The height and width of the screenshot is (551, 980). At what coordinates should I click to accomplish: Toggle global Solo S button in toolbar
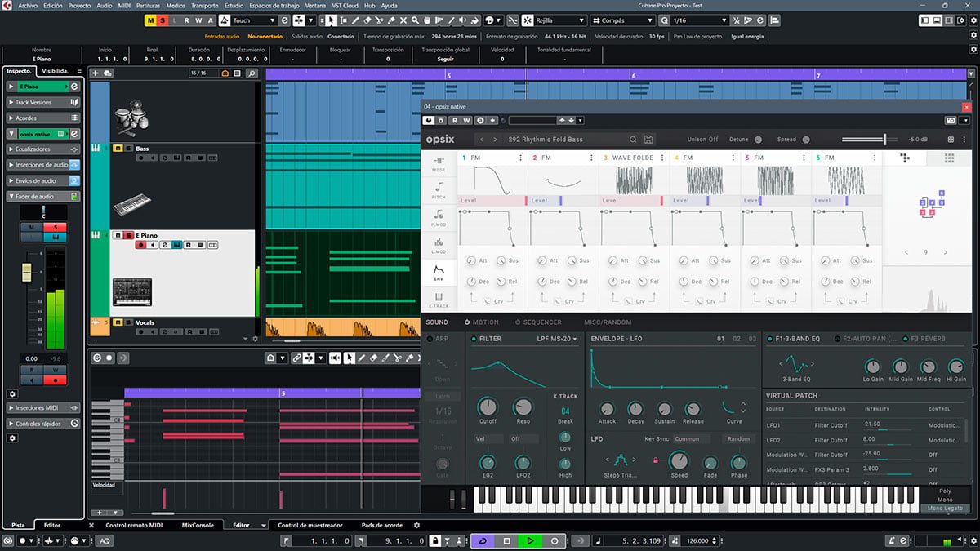tap(163, 20)
